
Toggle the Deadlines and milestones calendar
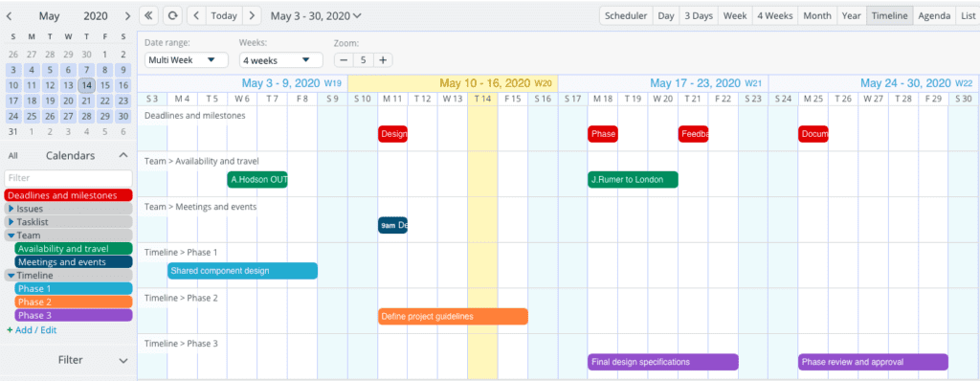pos(68,195)
